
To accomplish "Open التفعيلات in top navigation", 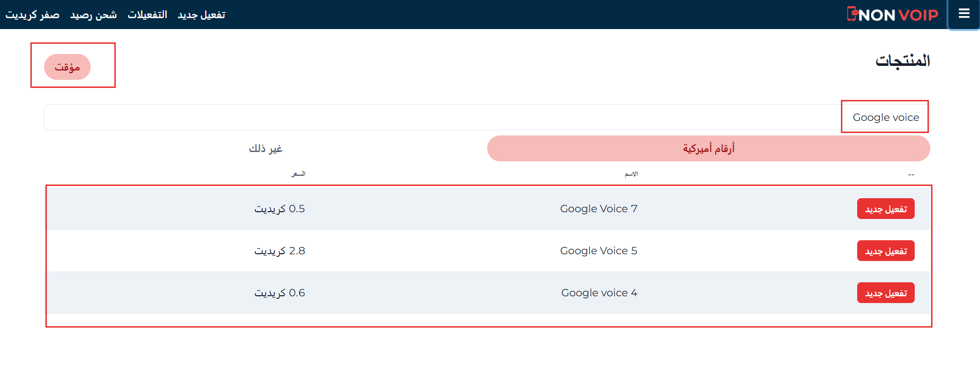I will 147,15.
